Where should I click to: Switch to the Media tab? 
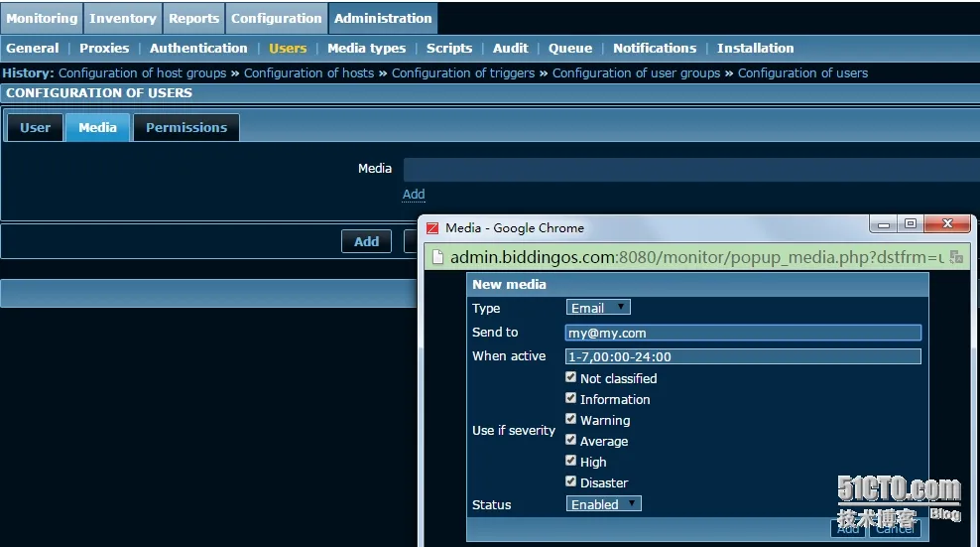point(97,128)
